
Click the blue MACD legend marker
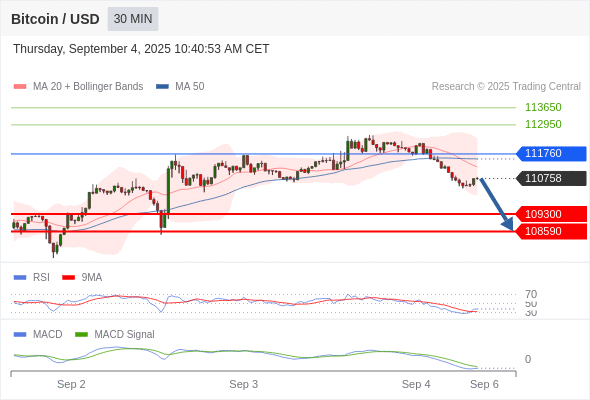20,334
